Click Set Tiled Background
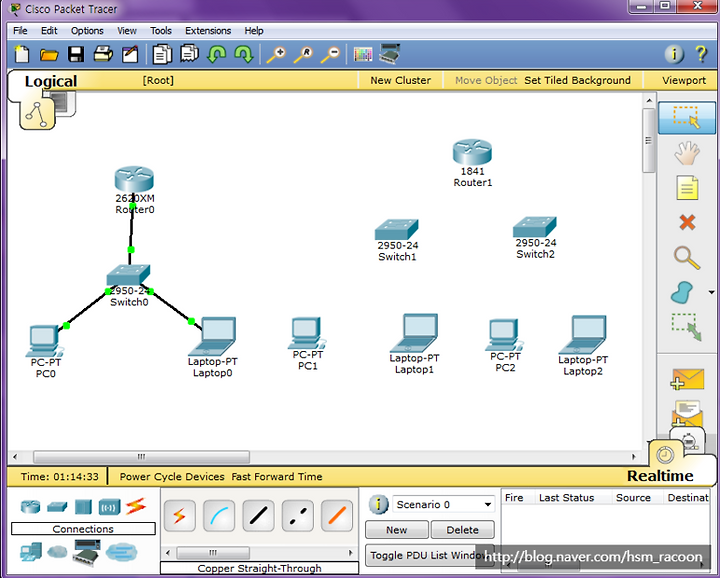The image size is (720, 578). tap(577, 80)
